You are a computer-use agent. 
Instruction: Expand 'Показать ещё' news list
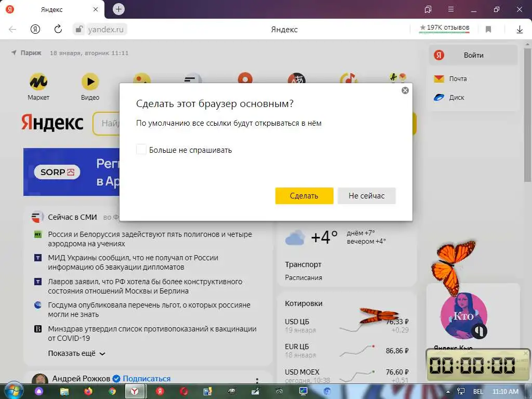[x=77, y=353]
